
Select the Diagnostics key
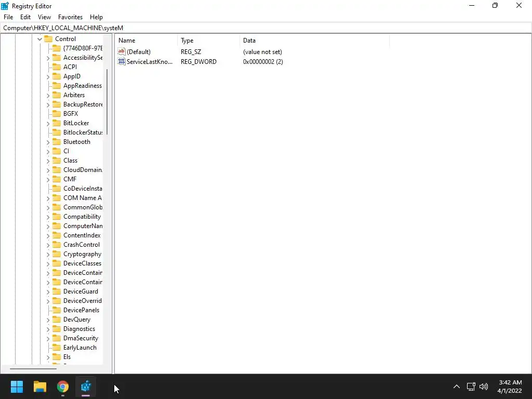pos(79,329)
